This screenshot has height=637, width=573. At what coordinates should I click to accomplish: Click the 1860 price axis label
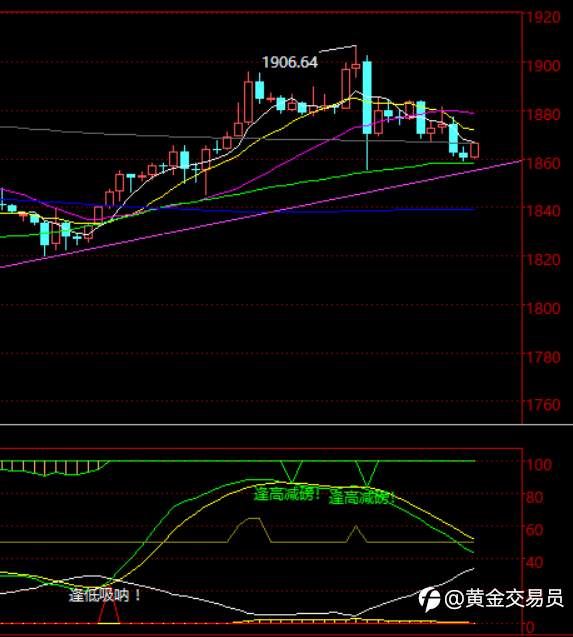click(x=544, y=163)
